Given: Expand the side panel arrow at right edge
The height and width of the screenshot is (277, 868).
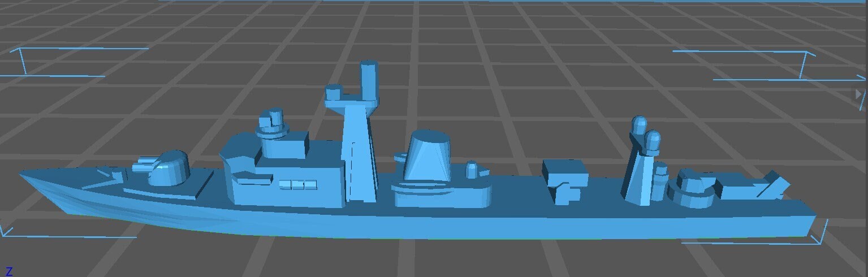Looking at the screenshot, I should [860, 94].
